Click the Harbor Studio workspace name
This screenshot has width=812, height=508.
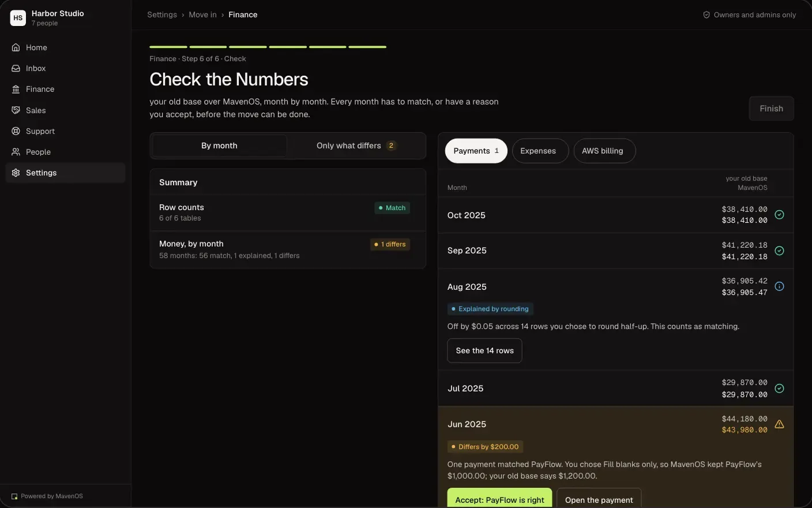click(x=58, y=13)
